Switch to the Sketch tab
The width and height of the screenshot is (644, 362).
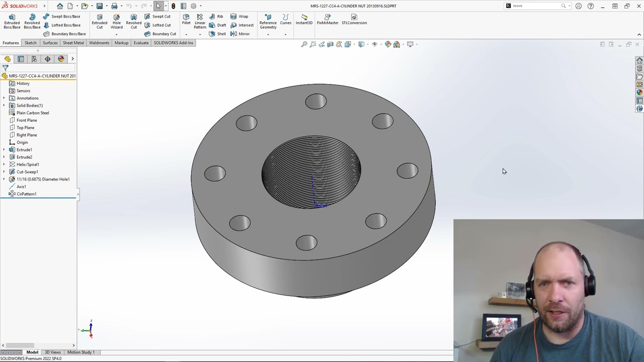point(30,43)
